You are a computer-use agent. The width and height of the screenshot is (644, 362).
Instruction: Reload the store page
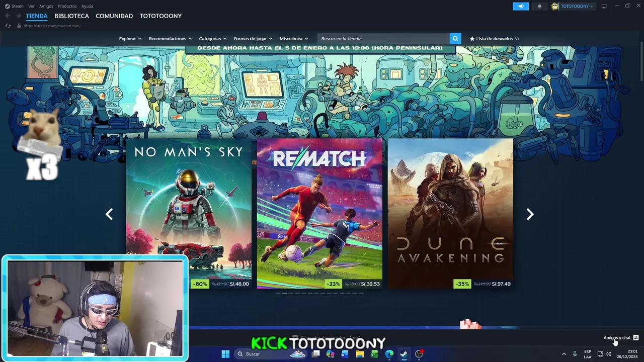8,26
